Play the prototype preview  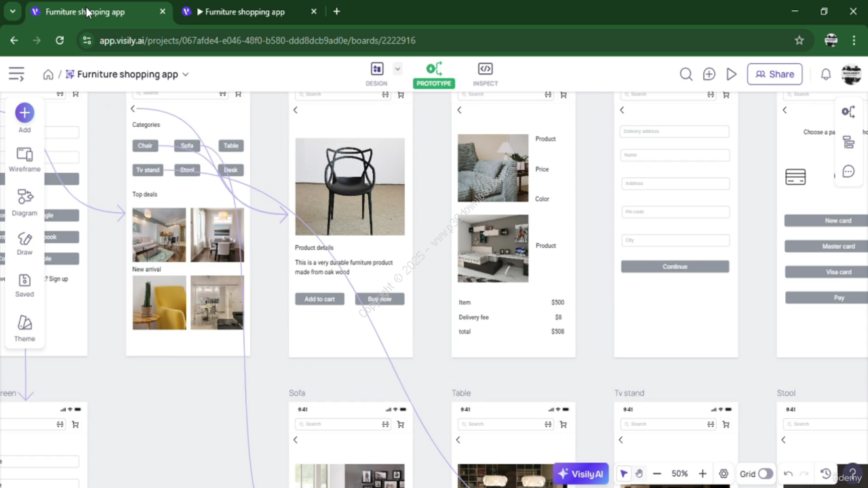(731, 75)
